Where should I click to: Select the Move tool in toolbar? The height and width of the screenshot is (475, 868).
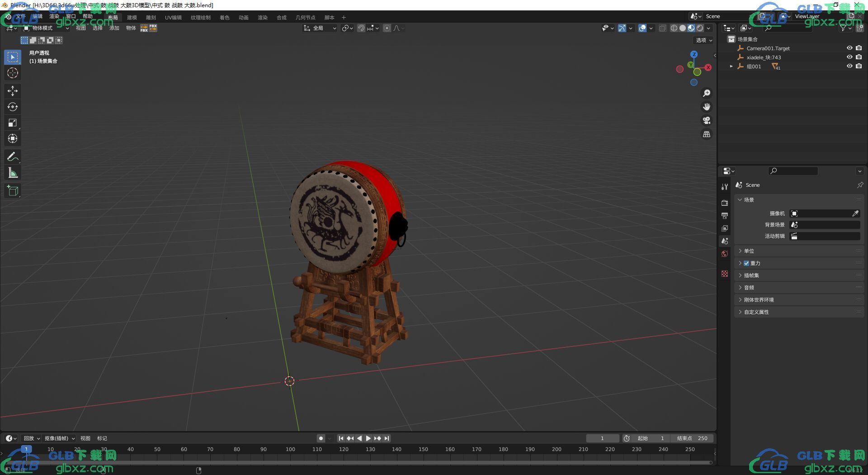[13, 91]
